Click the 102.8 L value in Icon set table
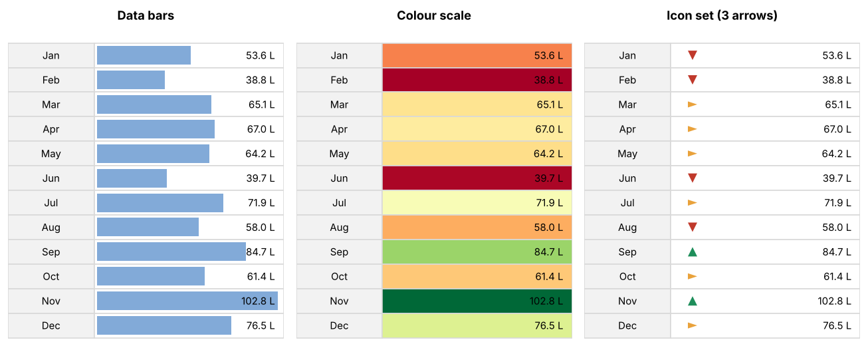Viewport: 868px width, 358px height. (834, 301)
